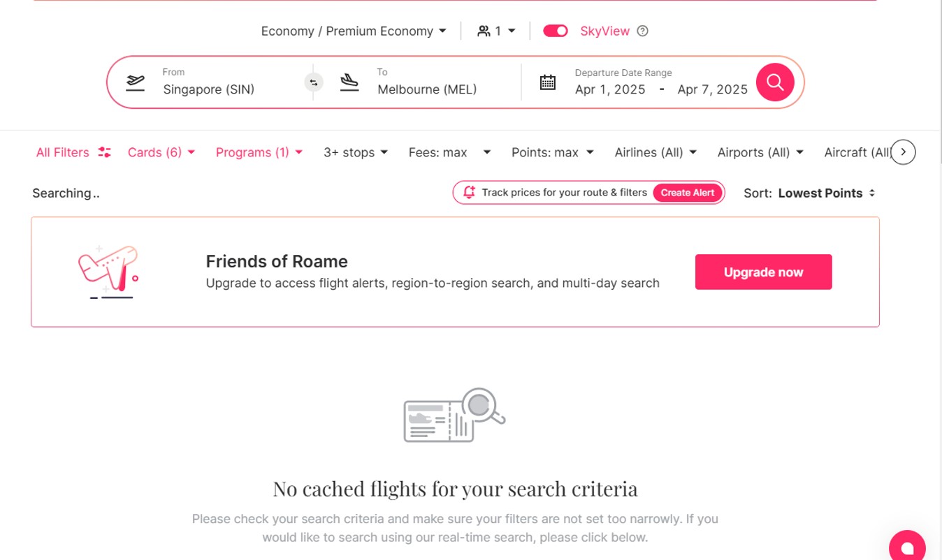Swap origin and destination airports
The width and height of the screenshot is (942, 560).
pos(314,82)
